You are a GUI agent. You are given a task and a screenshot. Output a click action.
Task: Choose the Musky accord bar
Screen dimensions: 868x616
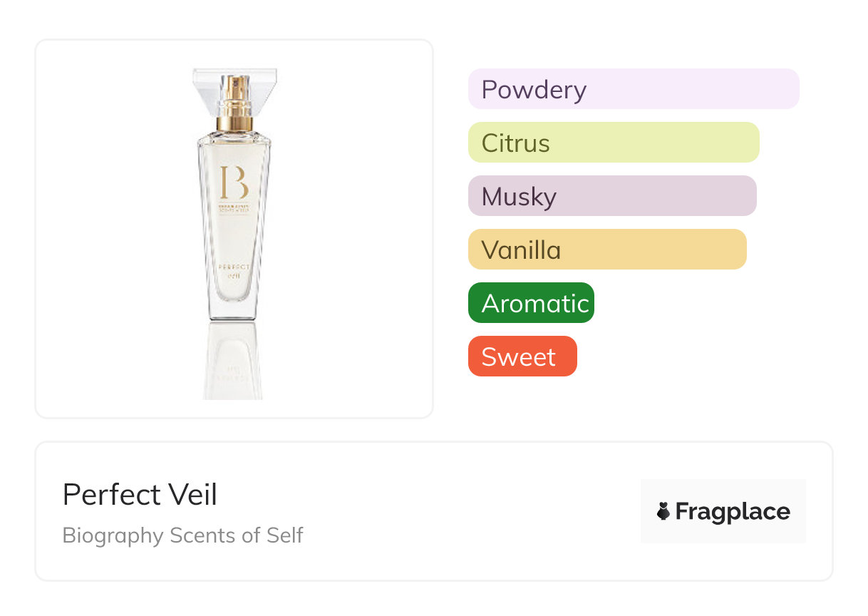[x=611, y=196]
